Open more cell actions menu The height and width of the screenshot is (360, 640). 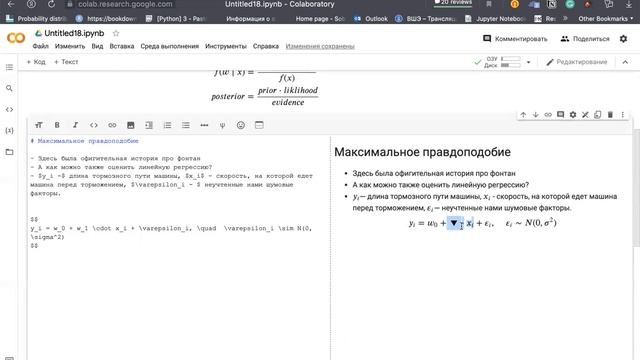623,115
